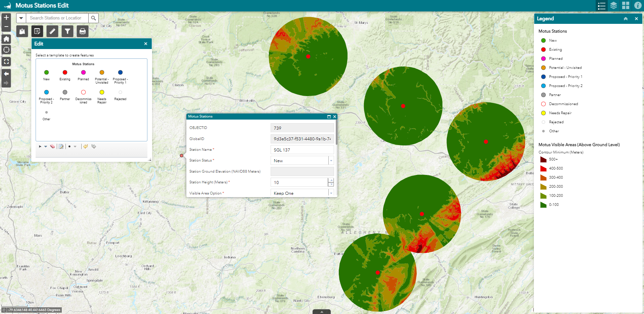Collapse the Legend panel with double chevron
The height and width of the screenshot is (314, 644).
[626, 18]
